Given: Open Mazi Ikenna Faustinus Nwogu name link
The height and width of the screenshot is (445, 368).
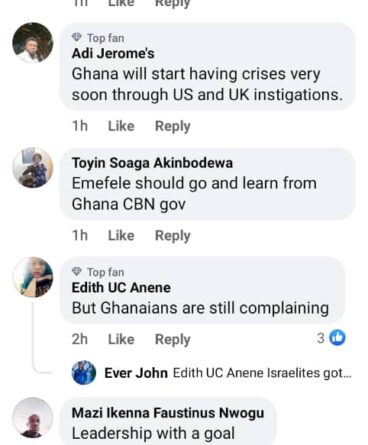Looking at the screenshot, I should coord(168,413).
